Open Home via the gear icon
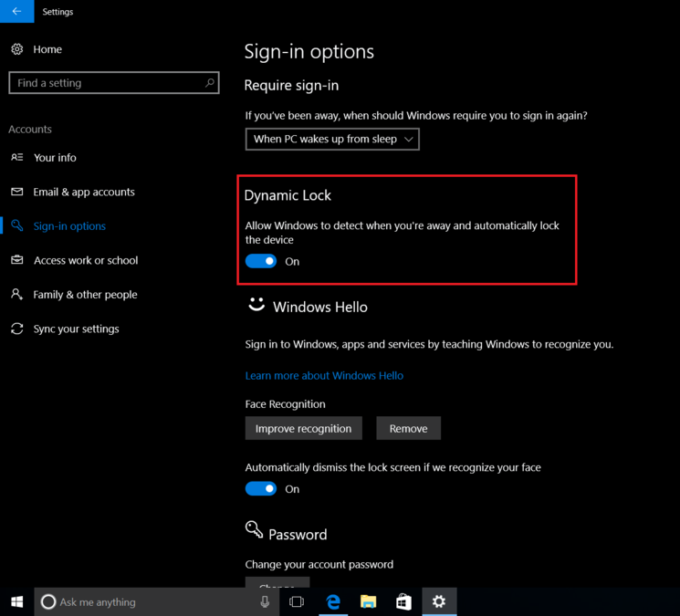680x616 pixels. pyautogui.click(x=17, y=49)
